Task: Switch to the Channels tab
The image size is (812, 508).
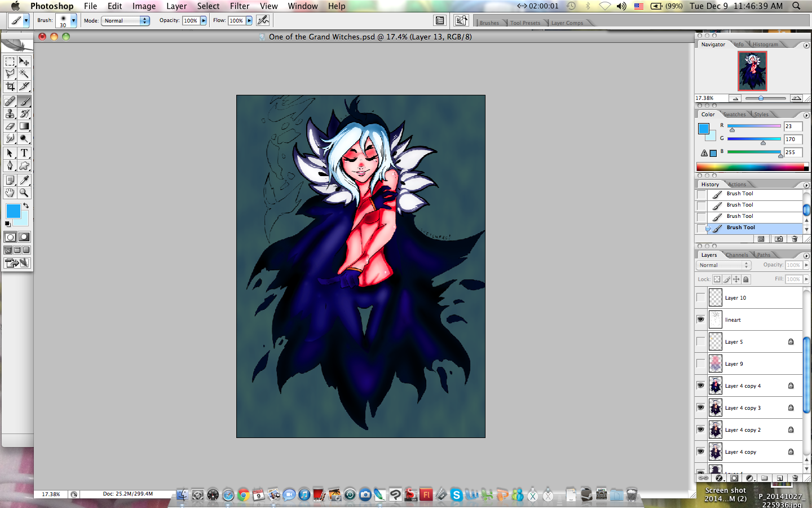Action: point(736,255)
